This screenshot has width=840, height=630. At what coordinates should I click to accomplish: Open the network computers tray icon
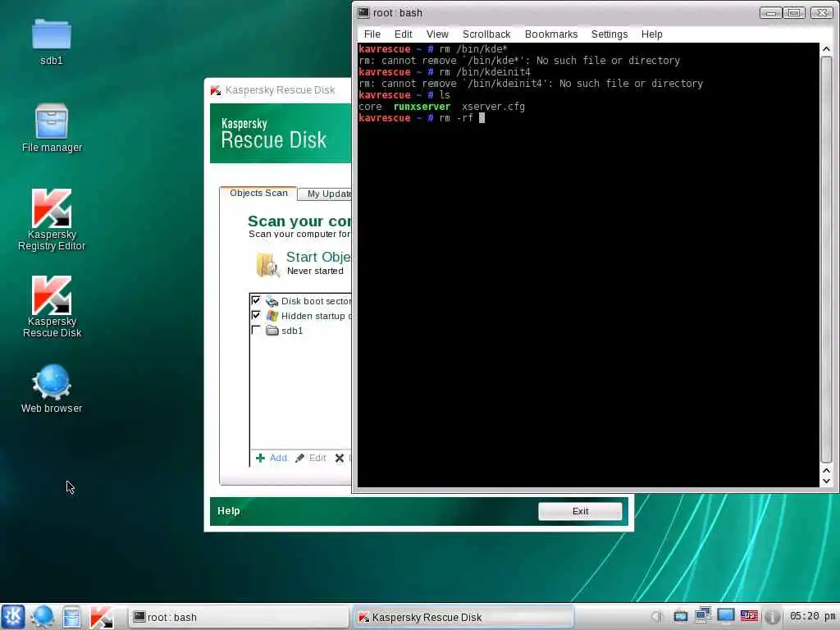tap(703, 615)
